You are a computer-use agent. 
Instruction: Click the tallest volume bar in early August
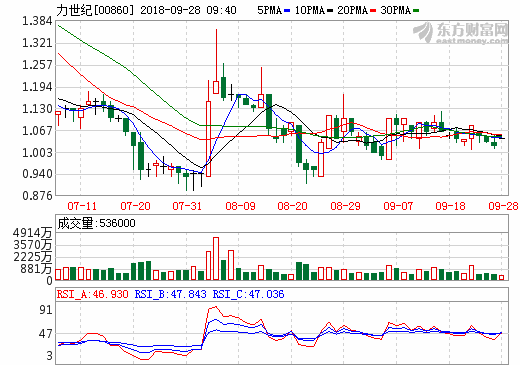tap(216, 259)
